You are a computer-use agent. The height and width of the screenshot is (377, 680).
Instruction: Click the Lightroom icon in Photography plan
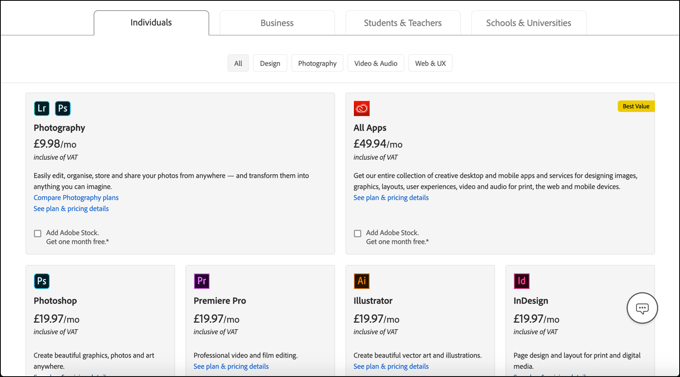[x=42, y=108]
